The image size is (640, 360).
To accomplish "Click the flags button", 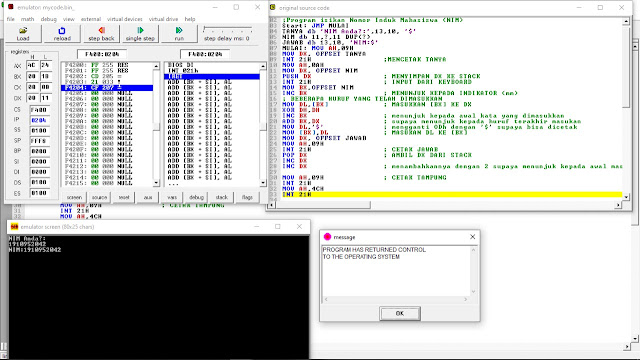I will [247, 197].
